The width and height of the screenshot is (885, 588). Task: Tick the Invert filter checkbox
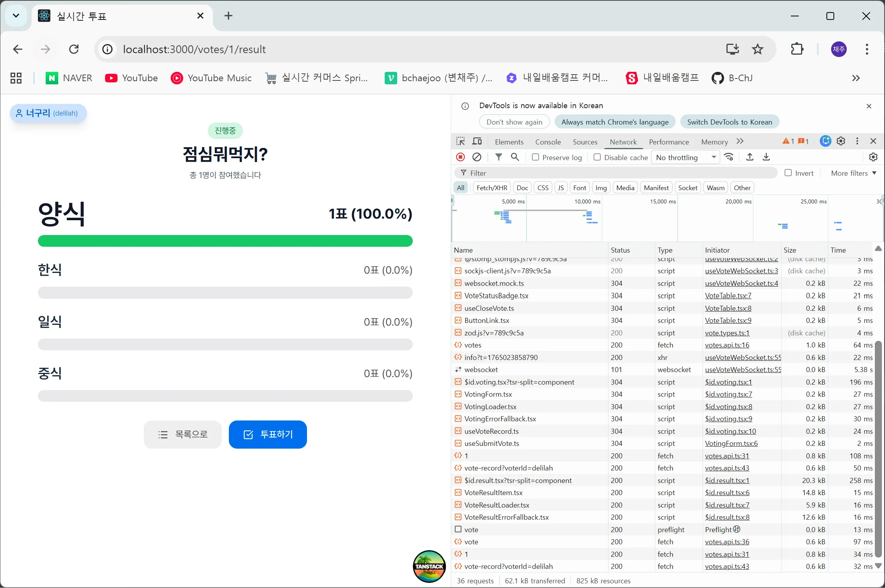[x=788, y=173]
